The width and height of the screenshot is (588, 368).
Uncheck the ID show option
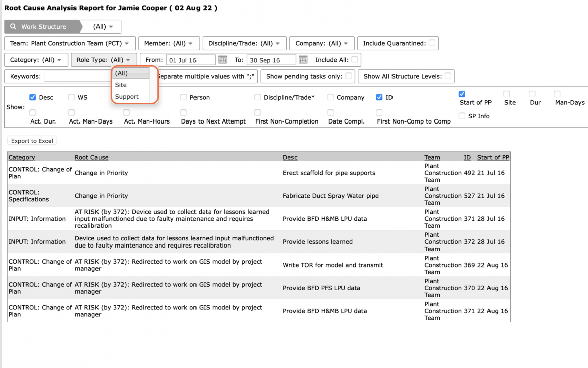point(379,97)
